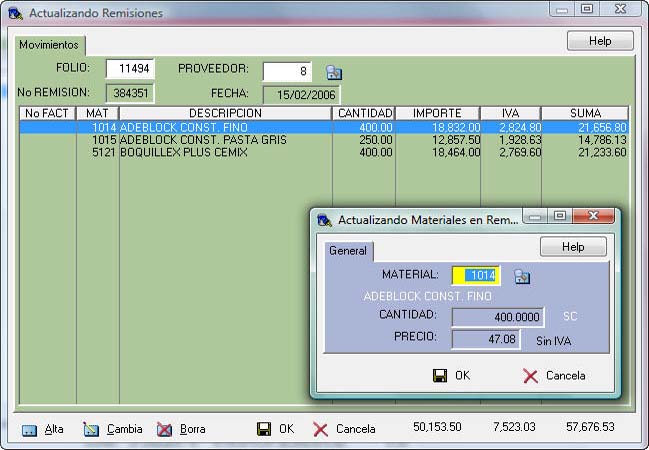Click the PRECIO field 47.08
The width and height of the screenshot is (649, 450).
click(486, 339)
